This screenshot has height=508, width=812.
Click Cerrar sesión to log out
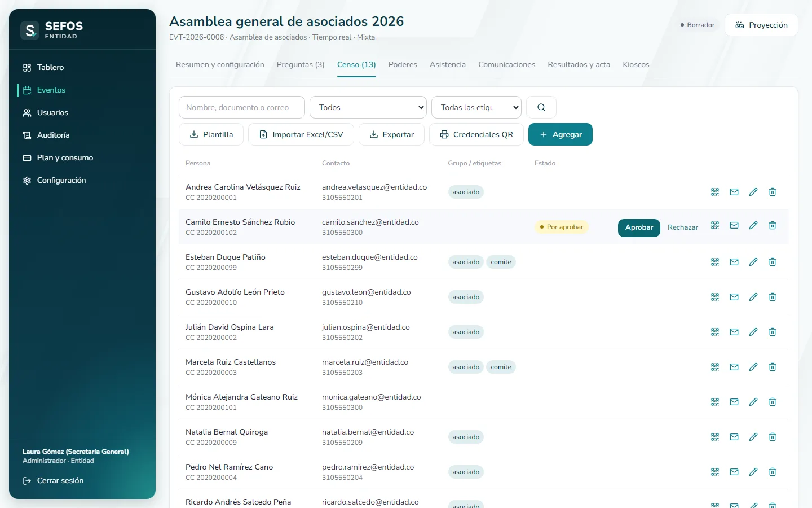click(53, 480)
